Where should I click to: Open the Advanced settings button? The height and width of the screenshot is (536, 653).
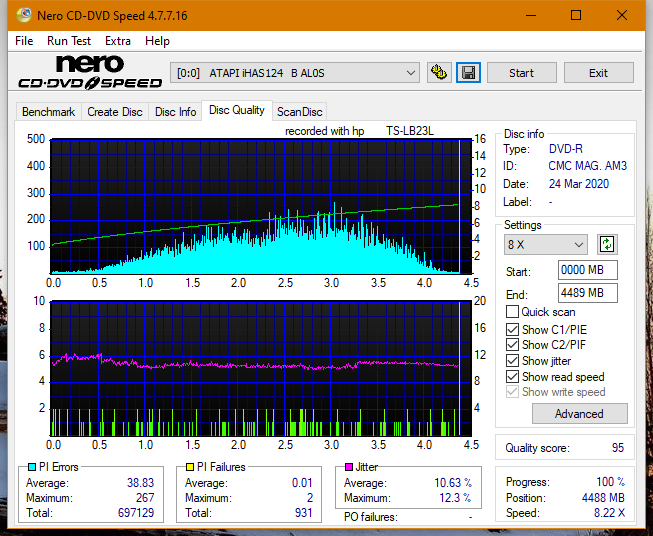click(579, 414)
